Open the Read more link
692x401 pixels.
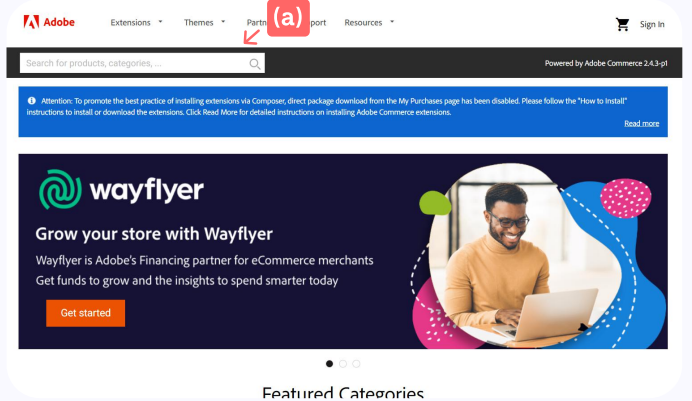pyautogui.click(x=642, y=124)
